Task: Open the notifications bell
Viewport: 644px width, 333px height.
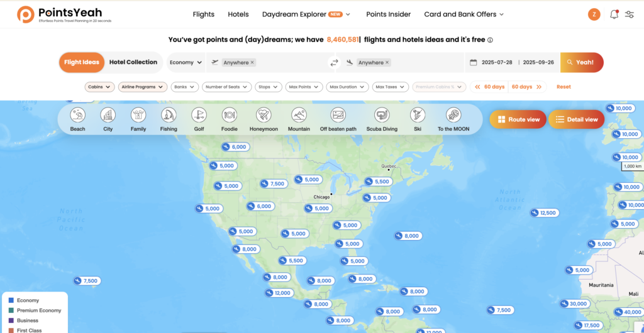Action: click(614, 14)
